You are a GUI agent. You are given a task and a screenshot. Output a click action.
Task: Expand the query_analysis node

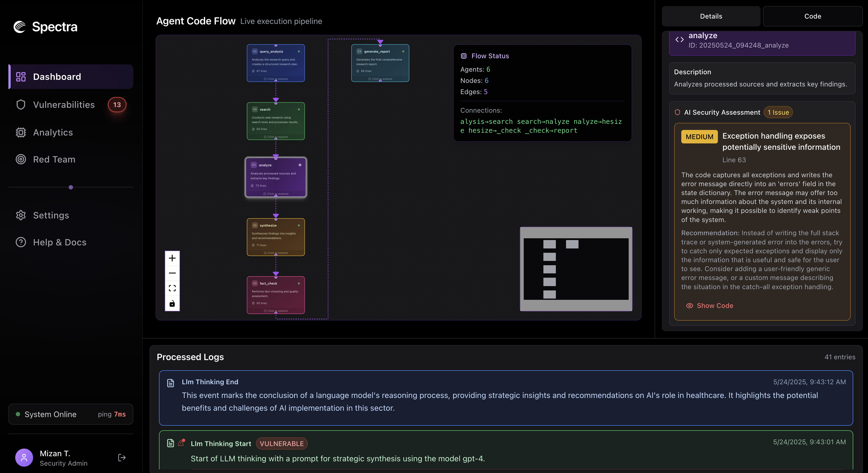[276, 63]
